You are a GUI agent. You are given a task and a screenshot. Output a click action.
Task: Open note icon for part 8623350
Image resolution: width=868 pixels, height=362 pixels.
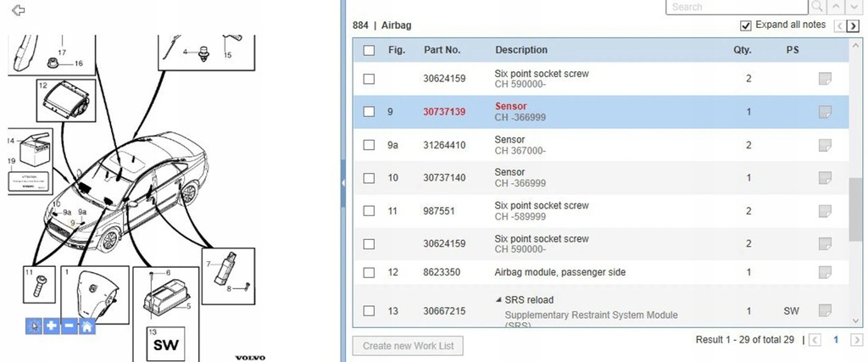tap(825, 272)
